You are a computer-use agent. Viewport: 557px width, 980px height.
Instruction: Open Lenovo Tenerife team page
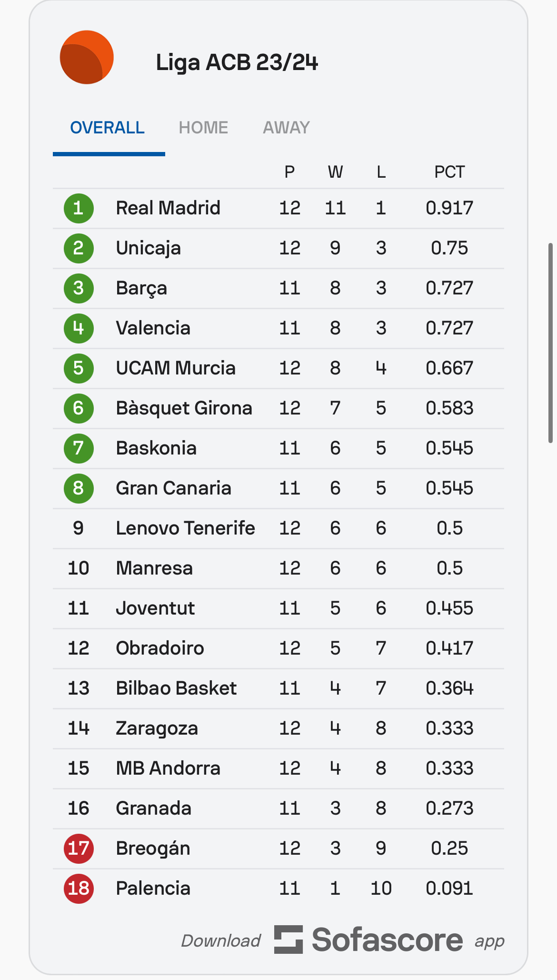click(x=185, y=528)
